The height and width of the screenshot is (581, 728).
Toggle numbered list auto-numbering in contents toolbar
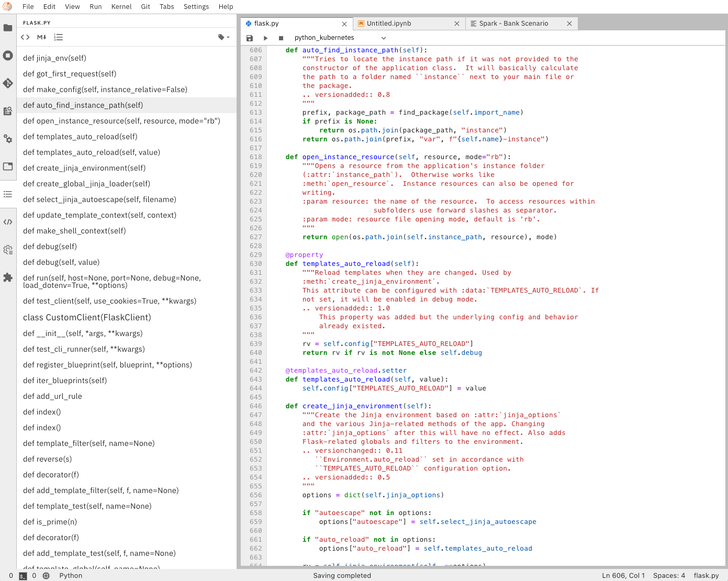[x=59, y=37]
